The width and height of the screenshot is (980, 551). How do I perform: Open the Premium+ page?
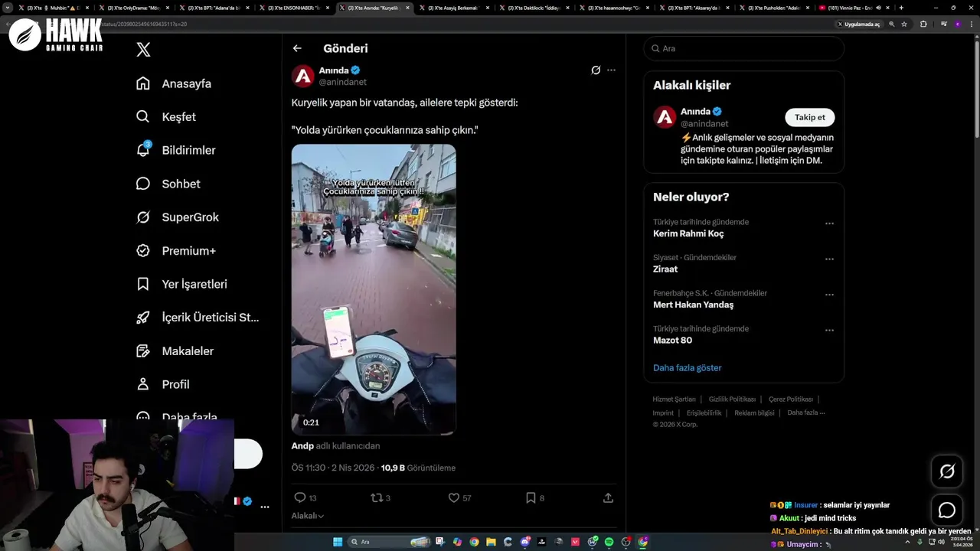click(175, 250)
